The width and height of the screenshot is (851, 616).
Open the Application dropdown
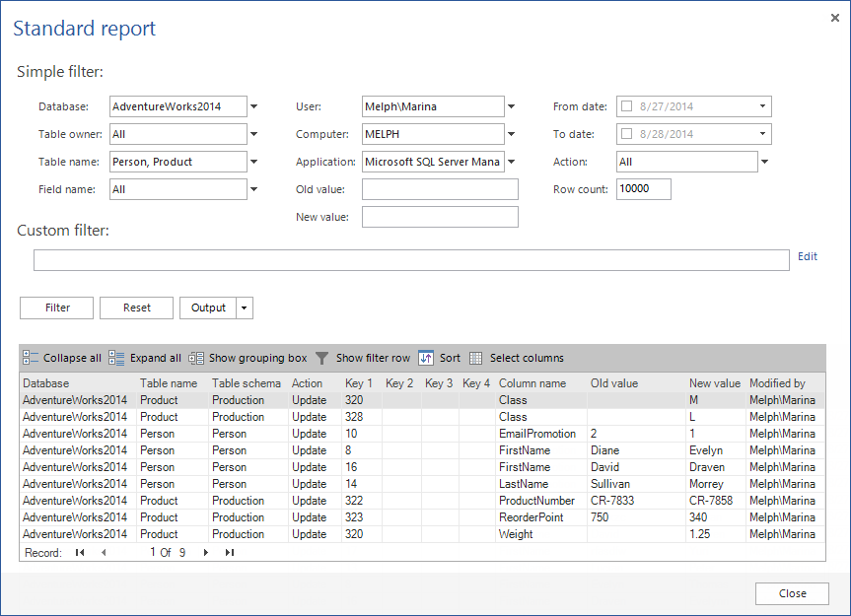tap(511, 162)
